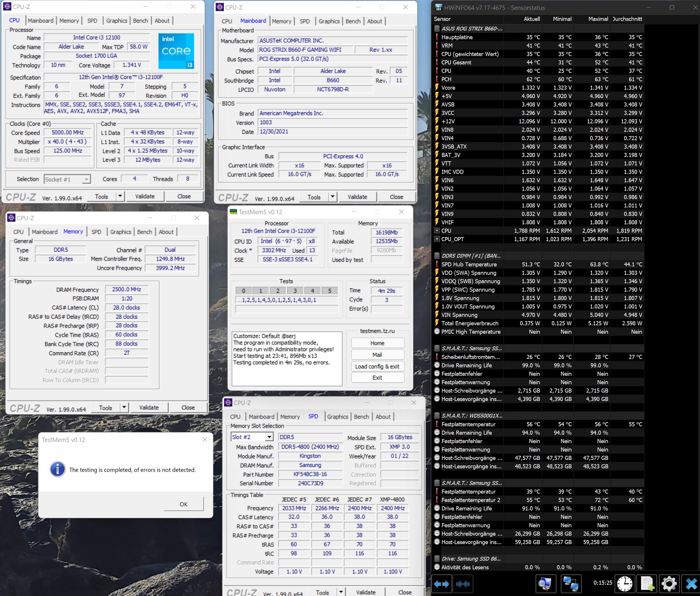The height and width of the screenshot is (596, 700).
Task: Start logging with the sheet-plus icon
Action: 647,584
